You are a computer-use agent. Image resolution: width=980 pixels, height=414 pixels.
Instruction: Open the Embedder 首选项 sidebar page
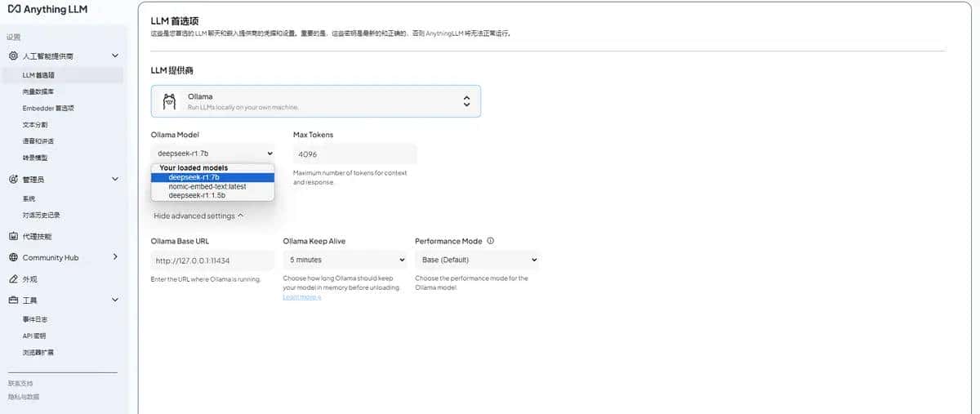(48, 108)
